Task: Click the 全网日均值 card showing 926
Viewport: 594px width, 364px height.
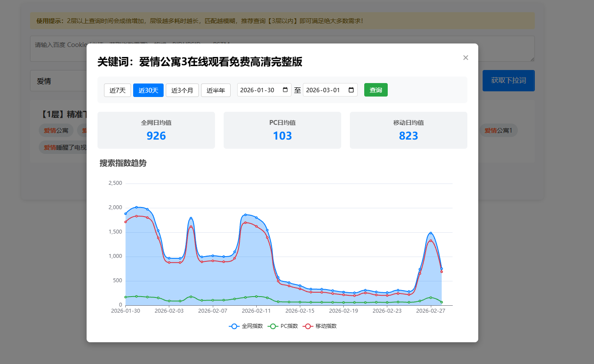Action: pos(156,130)
